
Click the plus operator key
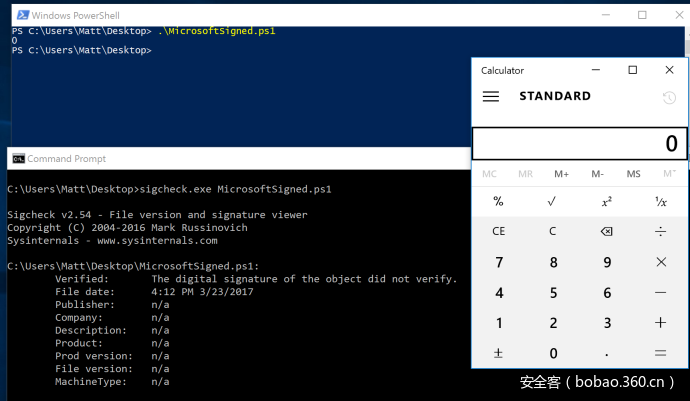(x=661, y=323)
